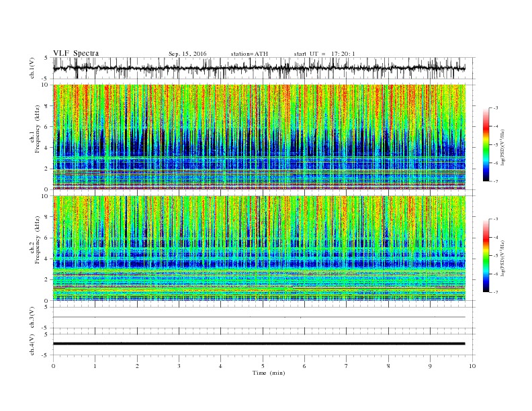
Task: Click time axis tick label "7"
Action: (347, 366)
